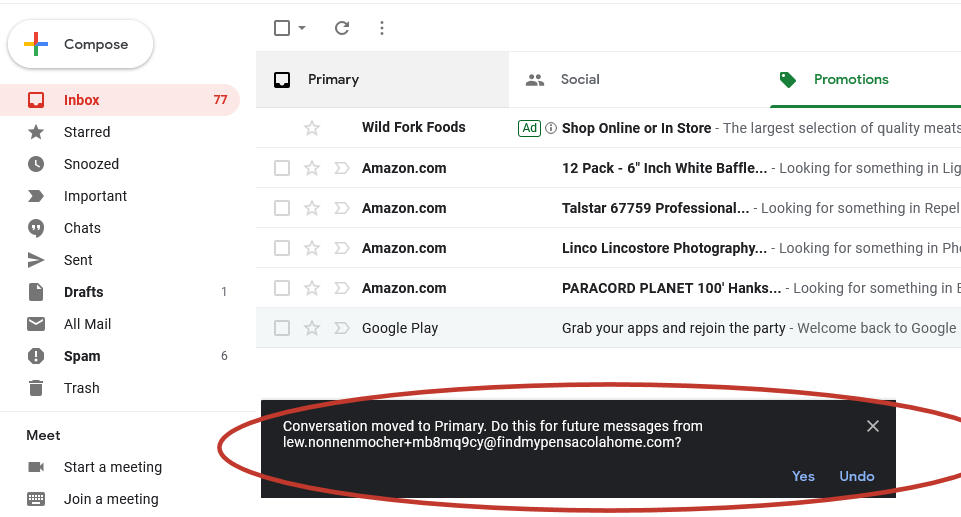
Task: Click Yes in the notification
Action: pyautogui.click(x=803, y=476)
